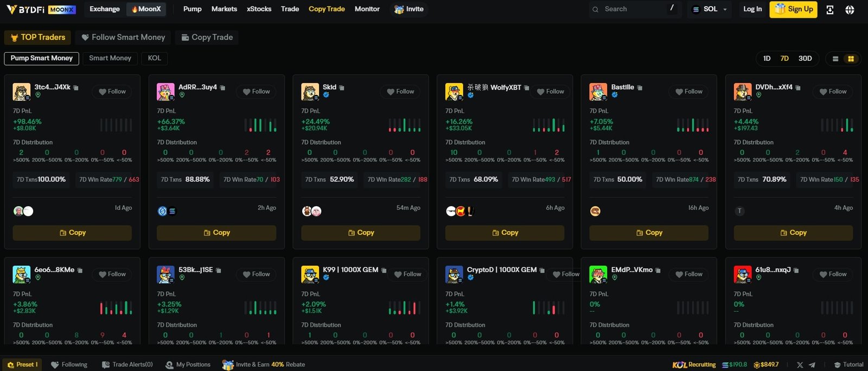Copy the Bastille wallet address
This screenshot has height=371, width=868.
640,88
